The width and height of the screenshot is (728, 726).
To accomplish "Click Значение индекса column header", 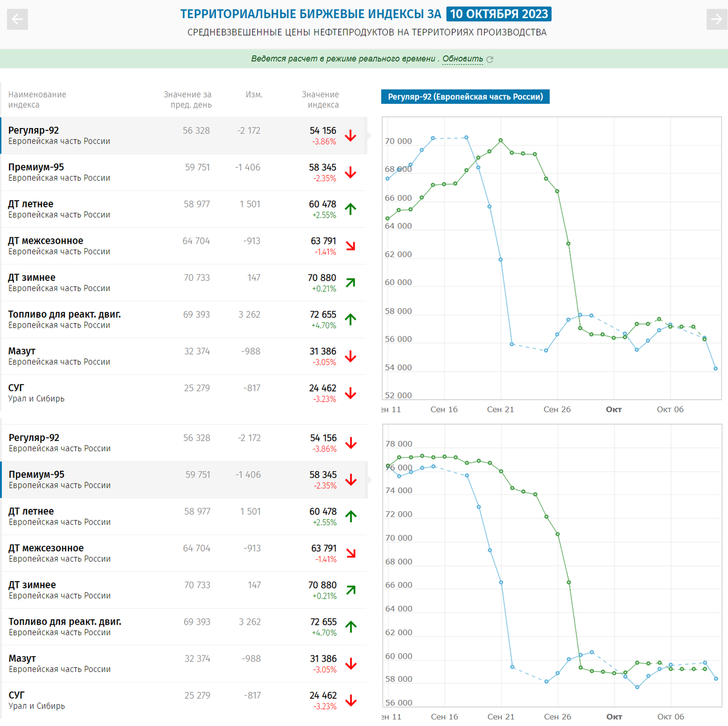I will tap(320, 99).
